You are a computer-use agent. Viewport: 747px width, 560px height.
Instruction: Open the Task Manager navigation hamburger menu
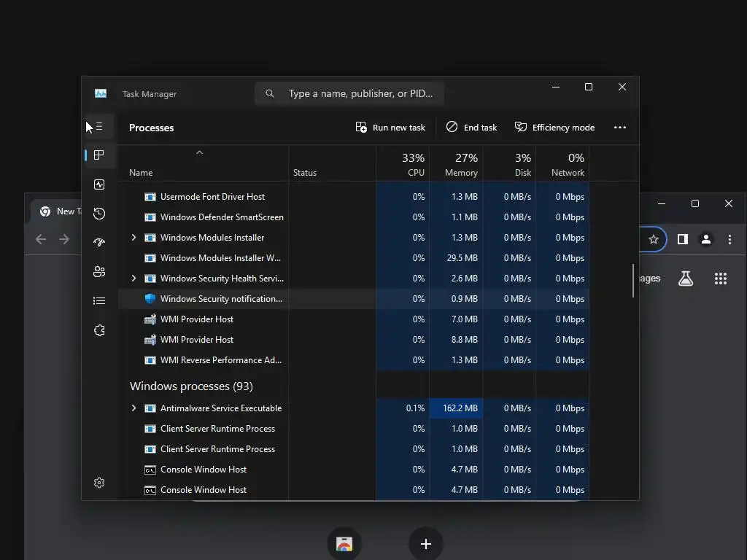coord(99,127)
